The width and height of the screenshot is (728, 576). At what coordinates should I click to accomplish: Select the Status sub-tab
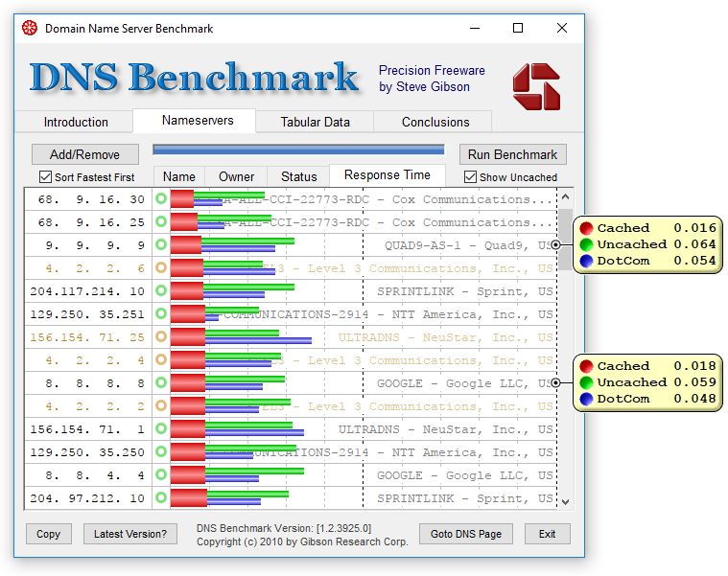click(x=298, y=176)
